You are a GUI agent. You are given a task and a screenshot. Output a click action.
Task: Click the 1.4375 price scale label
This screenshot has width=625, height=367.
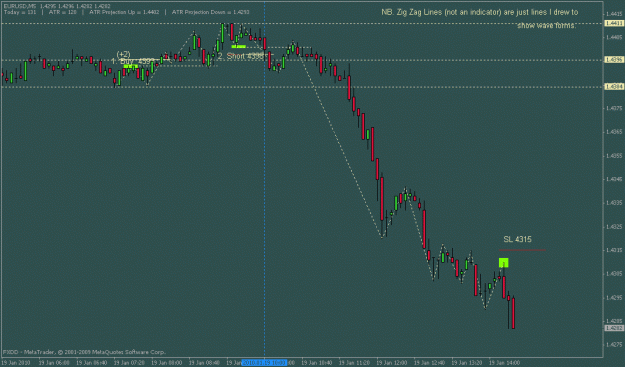point(614,108)
